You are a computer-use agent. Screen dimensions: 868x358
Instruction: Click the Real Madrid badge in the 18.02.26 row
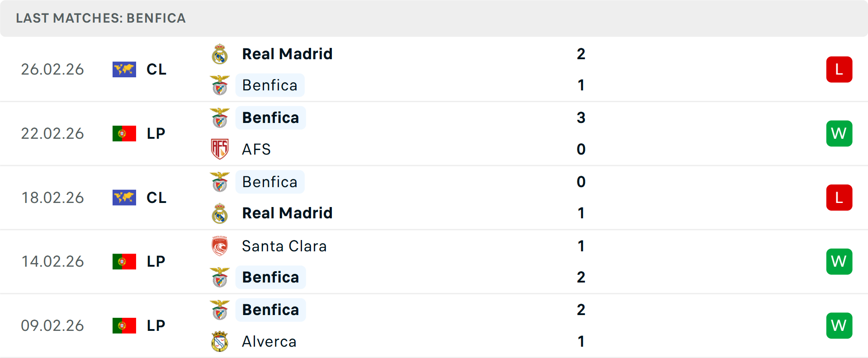point(220,213)
